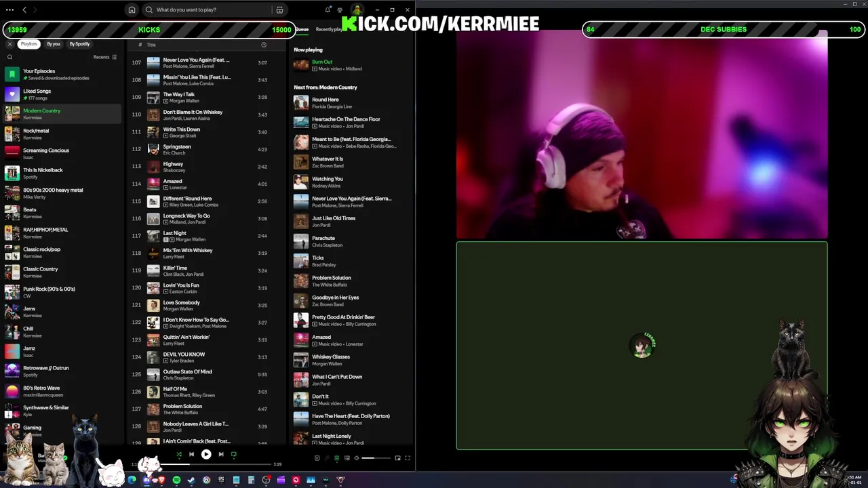Switch to the Recently played tab

[x=330, y=30]
